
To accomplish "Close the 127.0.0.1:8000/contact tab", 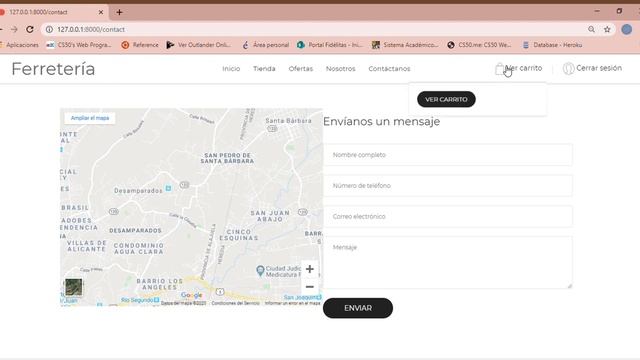I will [101, 12].
